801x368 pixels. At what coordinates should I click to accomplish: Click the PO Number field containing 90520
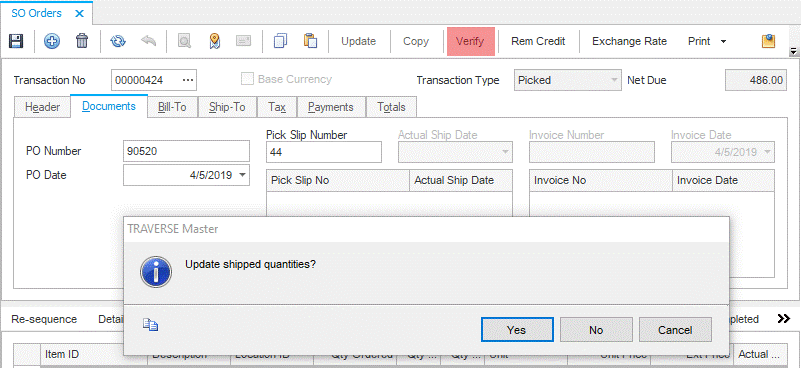(x=186, y=151)
